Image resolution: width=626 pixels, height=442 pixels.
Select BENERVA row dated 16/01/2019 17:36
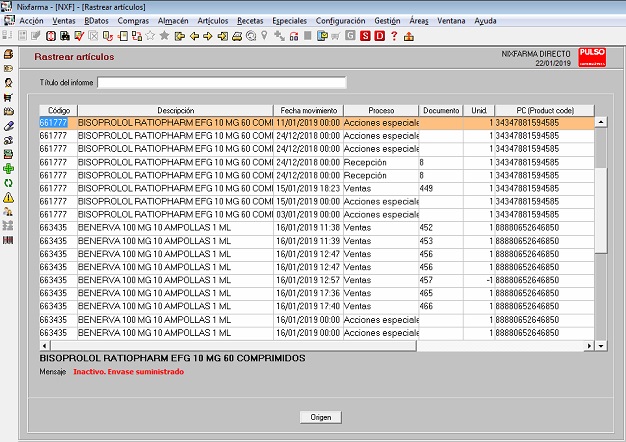(317, 293)
